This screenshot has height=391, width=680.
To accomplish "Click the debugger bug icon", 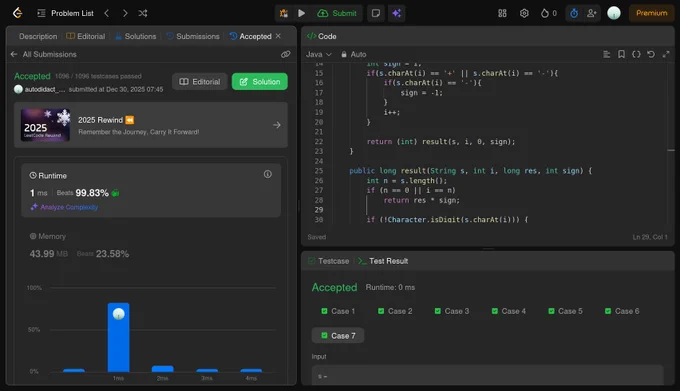I will click(284, 13).
